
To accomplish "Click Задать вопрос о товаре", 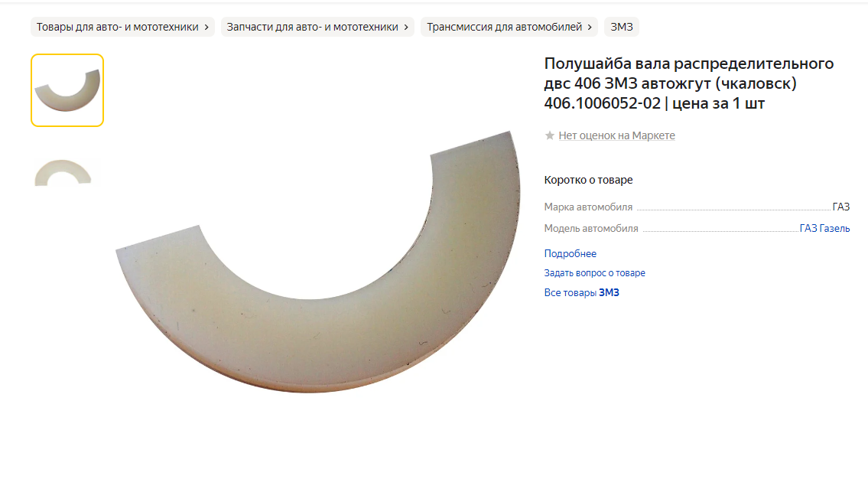I will (594, 273).
